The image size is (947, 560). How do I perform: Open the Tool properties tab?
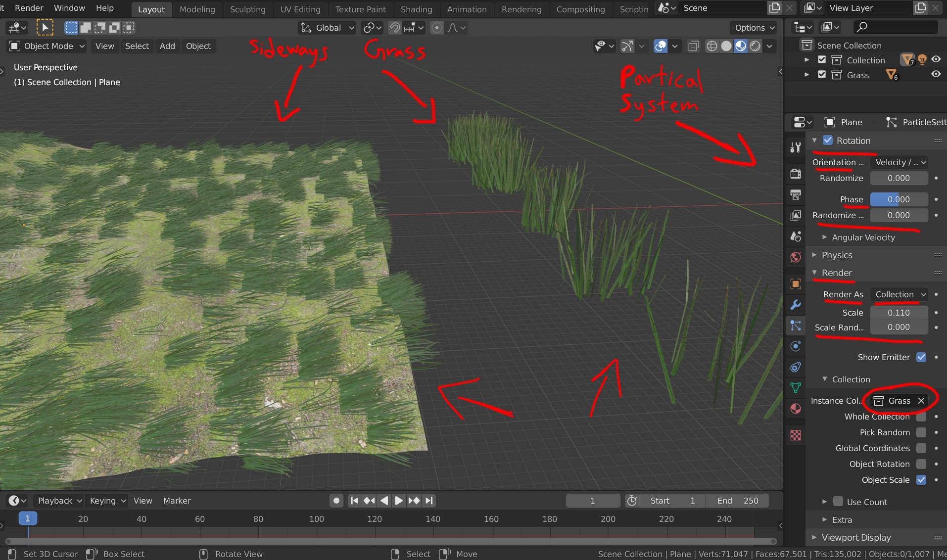click(x=796, y=147)
